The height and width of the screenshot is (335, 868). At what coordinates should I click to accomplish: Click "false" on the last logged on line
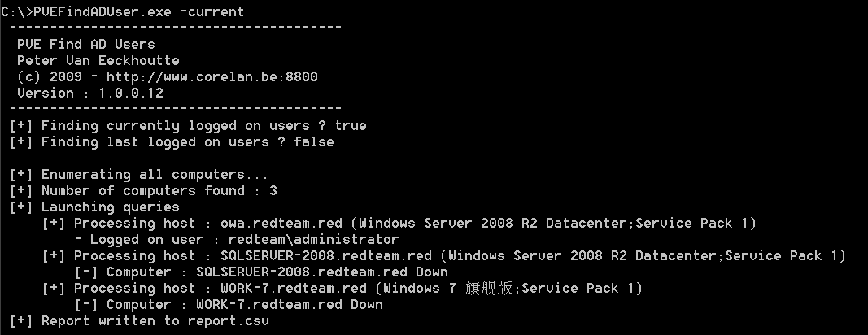point(314,141)
